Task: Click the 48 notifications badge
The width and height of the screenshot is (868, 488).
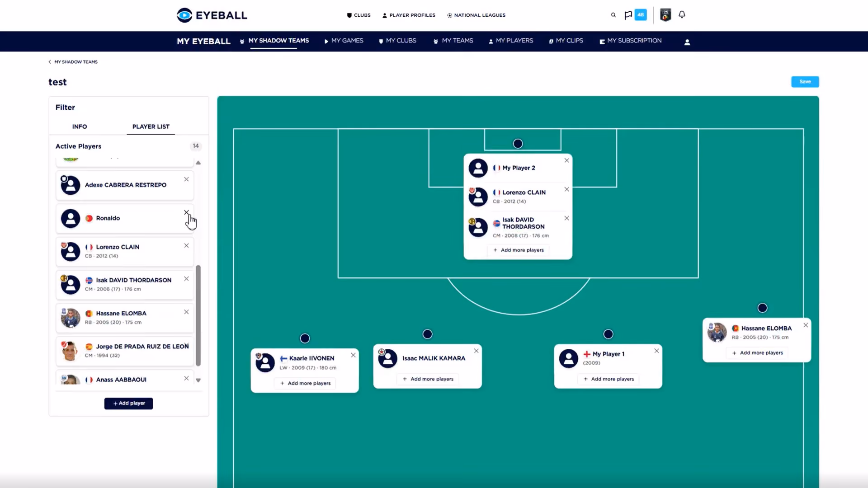Action: pyautogui.click(x=641, y=15)
